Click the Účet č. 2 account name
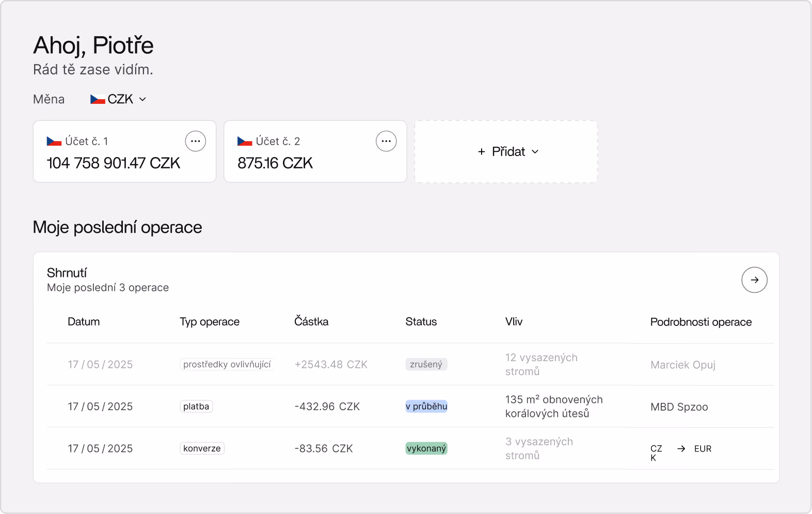The width and height of the screenshot is (812, 514). tap(278, 142)
